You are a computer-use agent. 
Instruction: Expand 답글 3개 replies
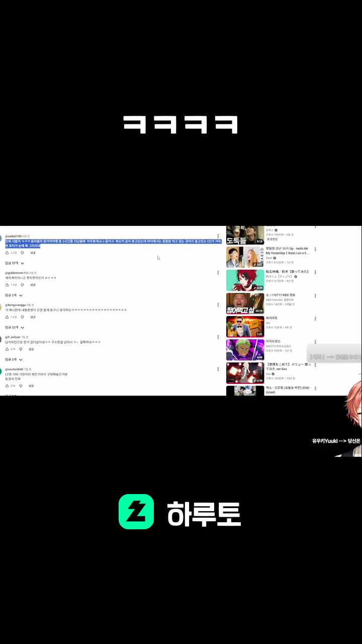(x=14, y=360)
